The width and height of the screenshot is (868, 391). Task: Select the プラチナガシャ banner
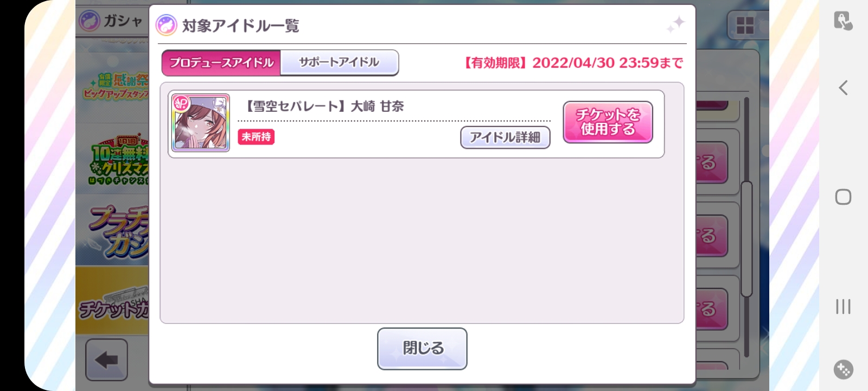113,231
